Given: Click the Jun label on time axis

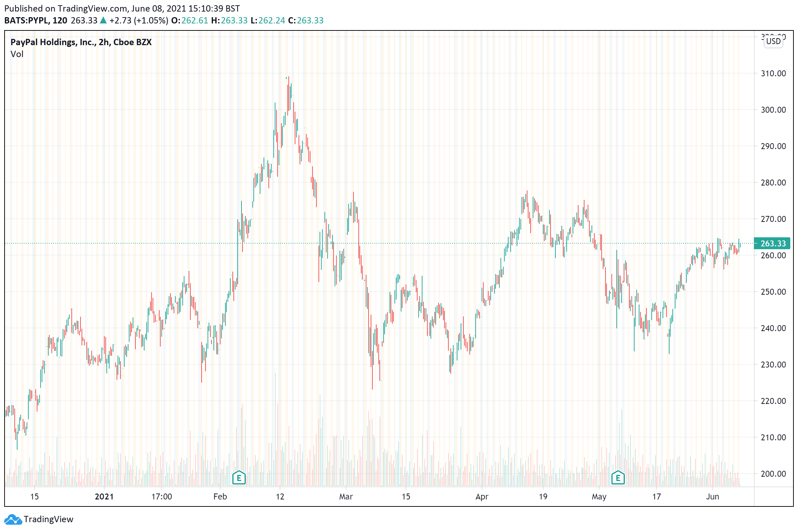Looking at the screenshot, I should click(713, 497).
